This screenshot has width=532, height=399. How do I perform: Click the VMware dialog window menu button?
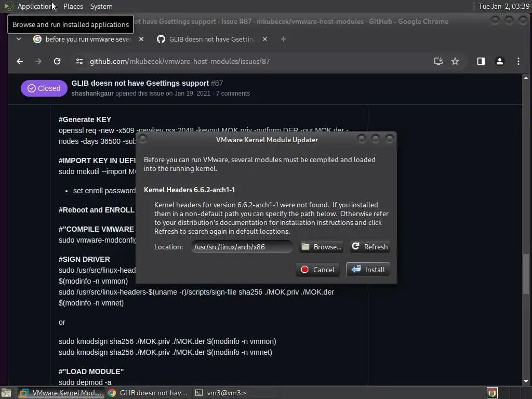(143, 139)
